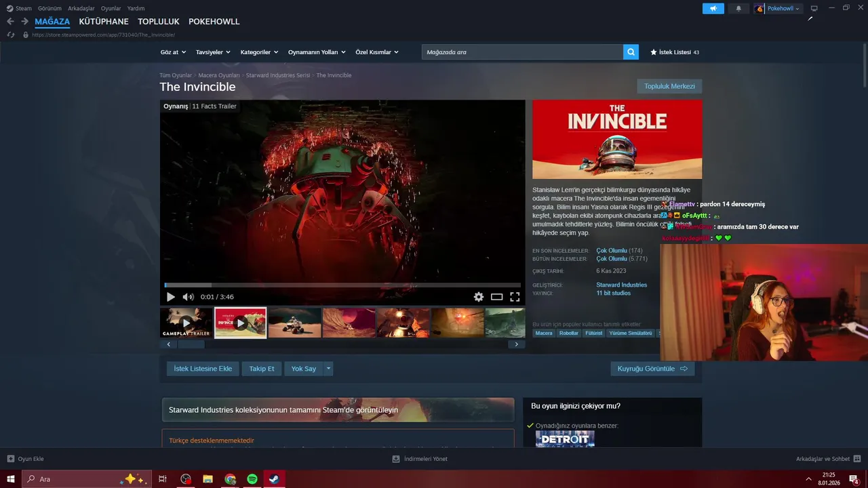The height and width of the screenshot is (488, 868).
Task: Switch to Big Picture mode icon
Action: [x=814, y=8]
